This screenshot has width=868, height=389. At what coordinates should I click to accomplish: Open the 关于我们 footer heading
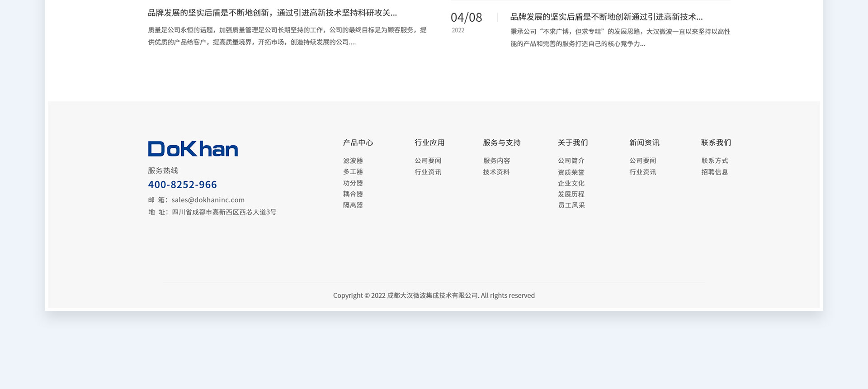572,142
